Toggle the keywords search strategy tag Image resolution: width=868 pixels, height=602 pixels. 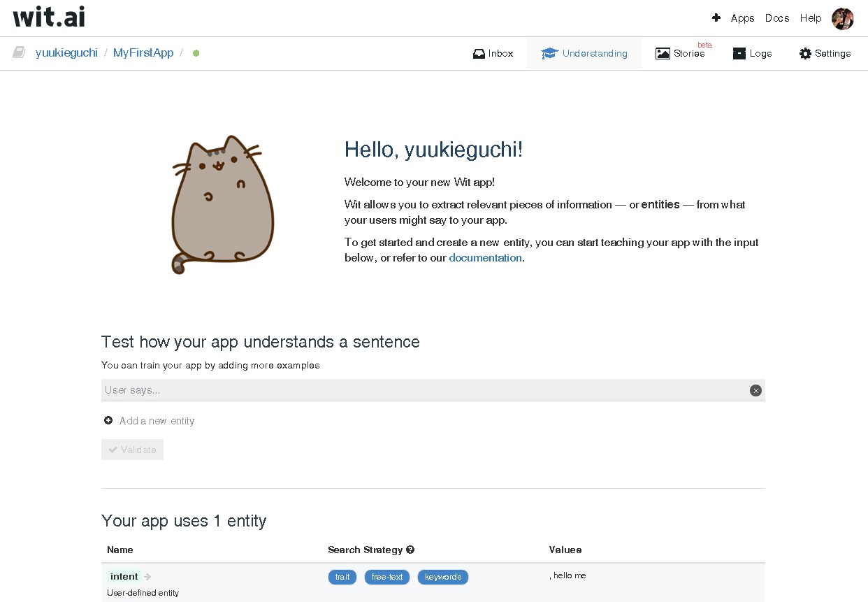[443, 577]
